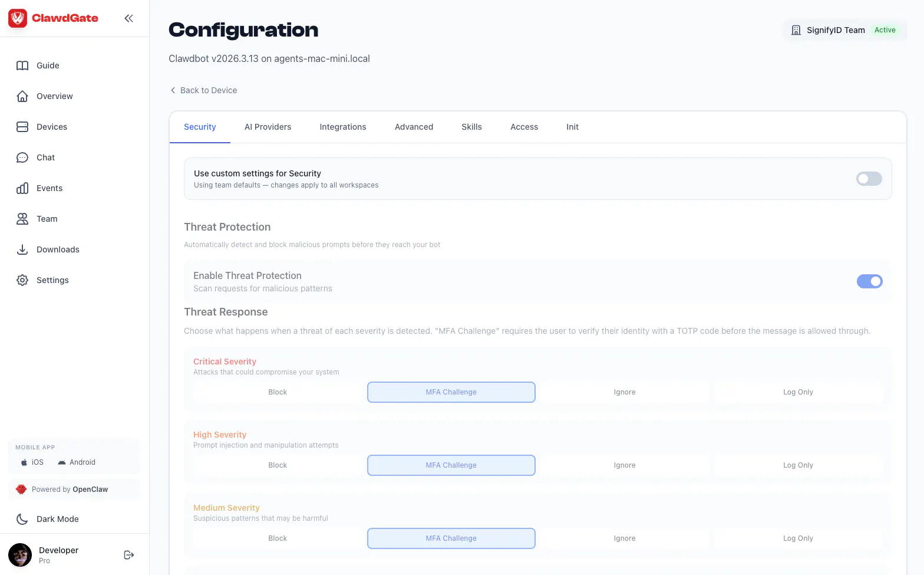Click the Devices server icon
The width and height of the screenshot is (924, 575).
coord(22,127)
